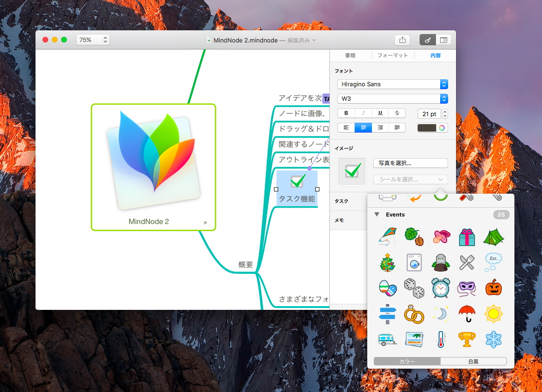Select the タスク機能 node
This screenshot has height=392, width=542.
click(x=297, y=189)
